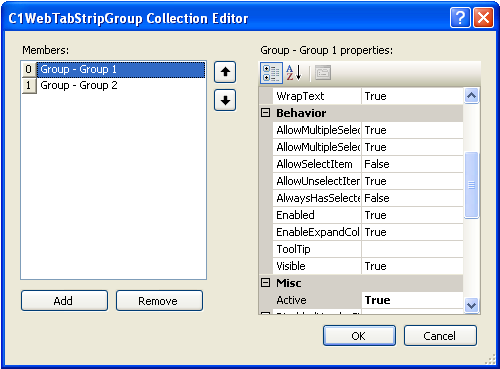Select Group - Group 1 member
This screenshot has width=500, height=369.
pyautogui.click(x=121, y=69)
